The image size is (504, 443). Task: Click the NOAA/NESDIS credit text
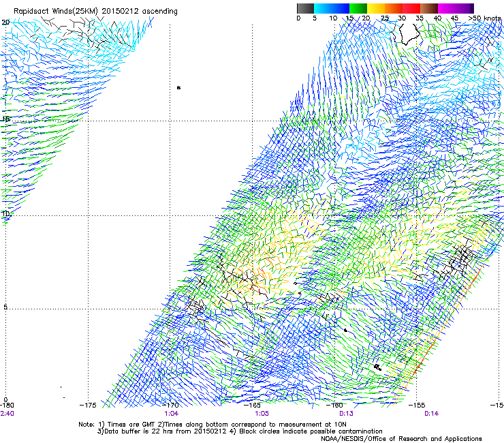tap(401, 439)
